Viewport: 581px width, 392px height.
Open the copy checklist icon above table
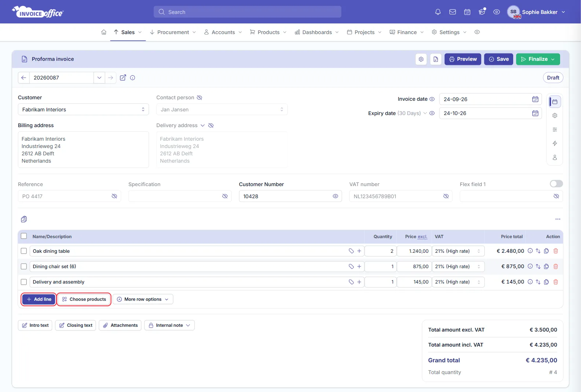pos(24,219)
